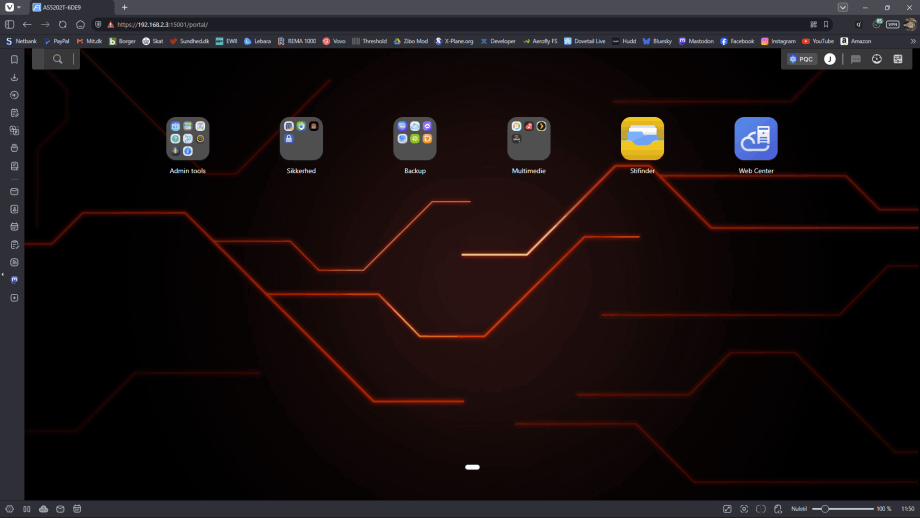
Task: Open the Sikkerhed app folder
Action: [301, 139]
